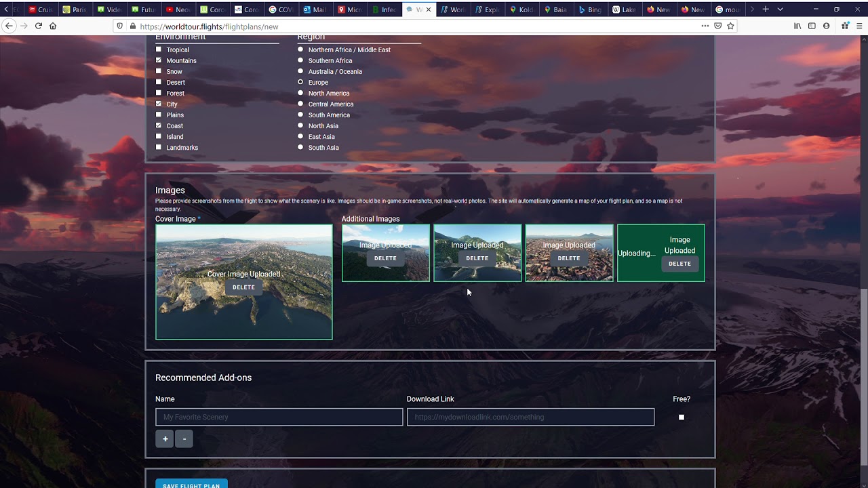Switch to the Cruis tab
This screenshot has height=488, width=868.
(x=41, y=9)
